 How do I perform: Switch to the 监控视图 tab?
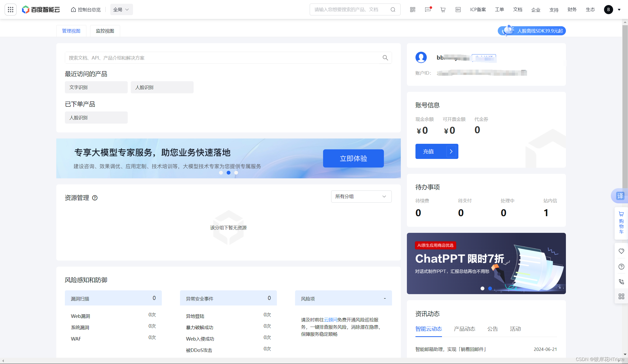(105, 31)
